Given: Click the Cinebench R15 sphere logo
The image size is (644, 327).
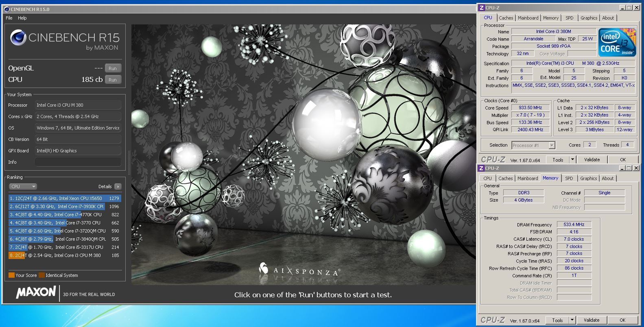Looking at the screenshot, I should click(18, 37).
